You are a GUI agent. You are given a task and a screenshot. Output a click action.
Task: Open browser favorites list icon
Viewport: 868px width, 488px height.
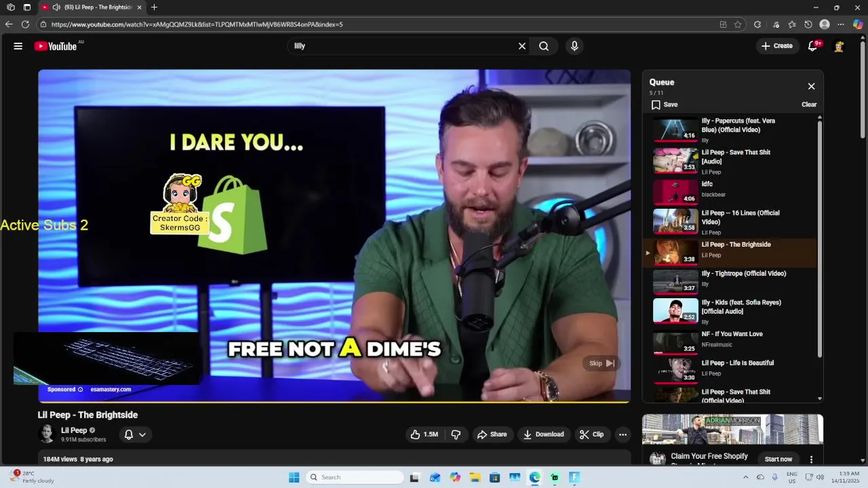click(792, 24)
